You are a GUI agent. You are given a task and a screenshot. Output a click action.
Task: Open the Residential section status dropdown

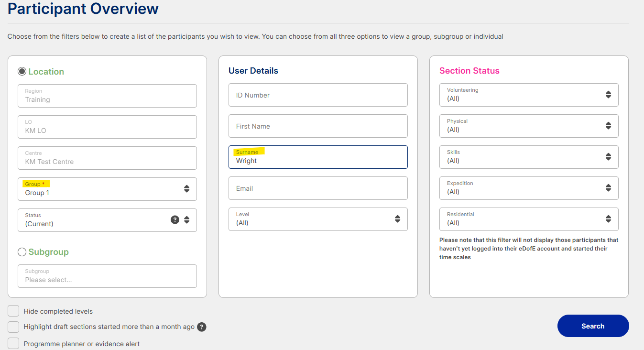(x=529, y=219)
